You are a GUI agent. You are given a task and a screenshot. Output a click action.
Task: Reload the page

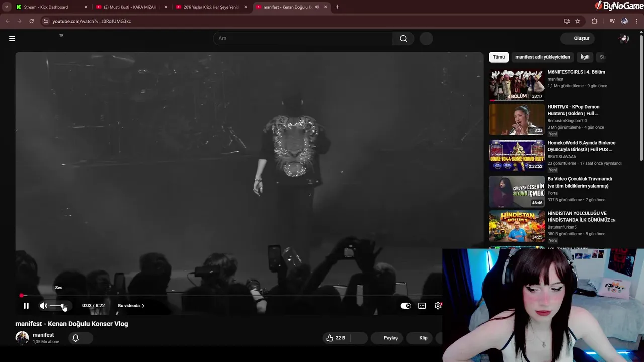click(31, 21)
